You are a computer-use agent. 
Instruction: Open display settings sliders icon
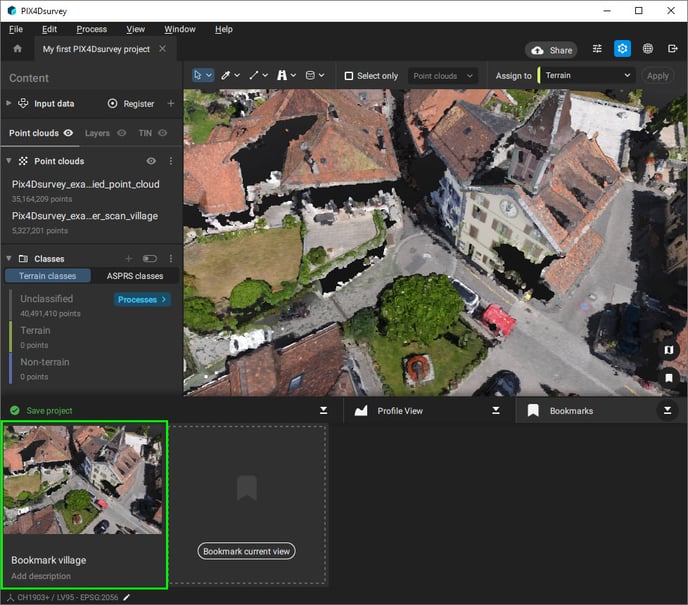597,49
